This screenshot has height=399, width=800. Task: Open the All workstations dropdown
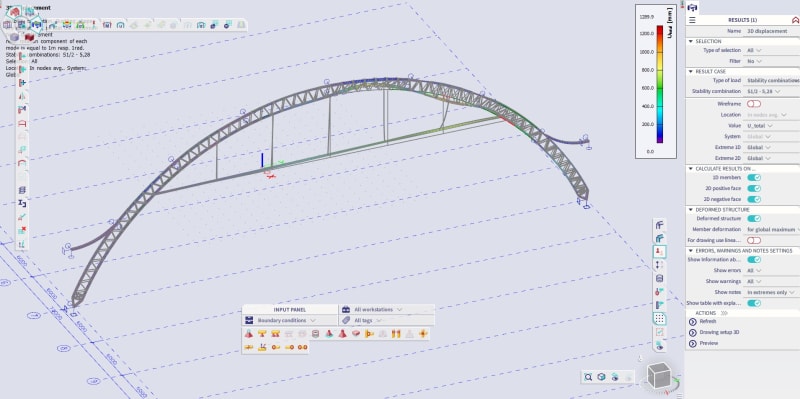386,310
